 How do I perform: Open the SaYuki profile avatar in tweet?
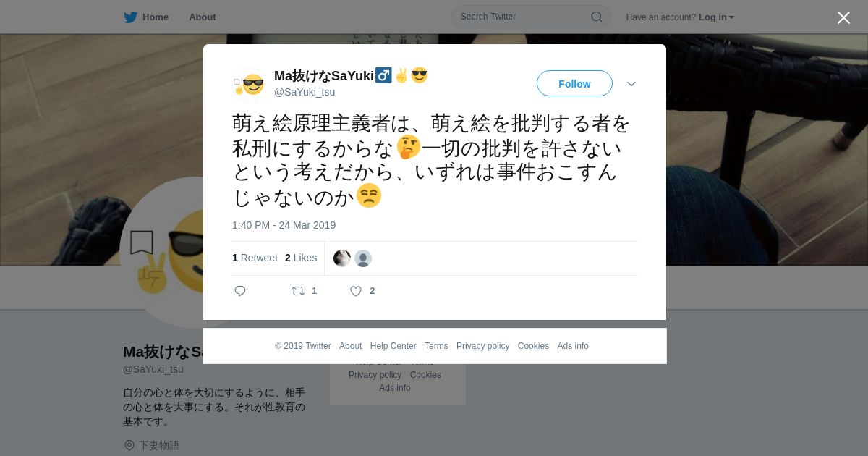(x=250, y=84)
